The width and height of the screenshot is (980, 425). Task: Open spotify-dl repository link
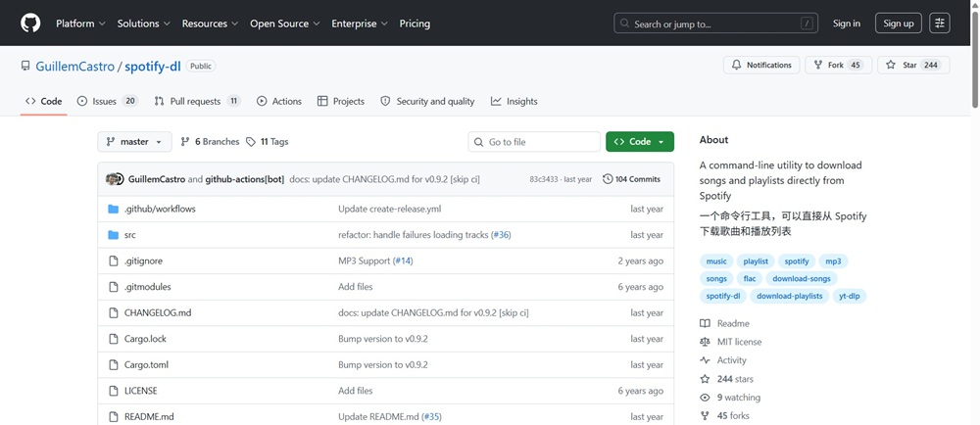(x=153, y=67)
